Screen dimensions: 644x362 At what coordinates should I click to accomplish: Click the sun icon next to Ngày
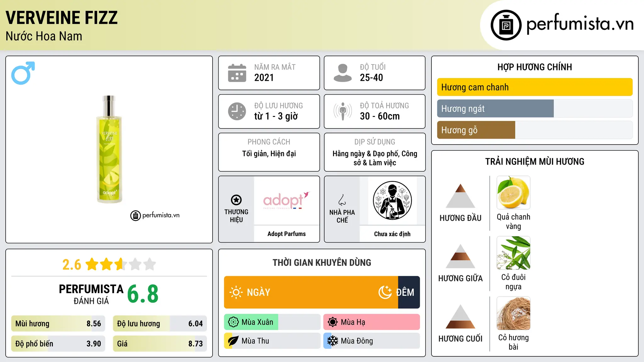coord(236,292)
